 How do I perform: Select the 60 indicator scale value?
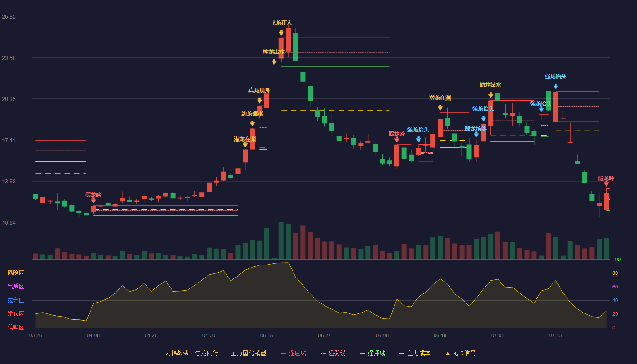pyautogui.click(x=615, y=287)
